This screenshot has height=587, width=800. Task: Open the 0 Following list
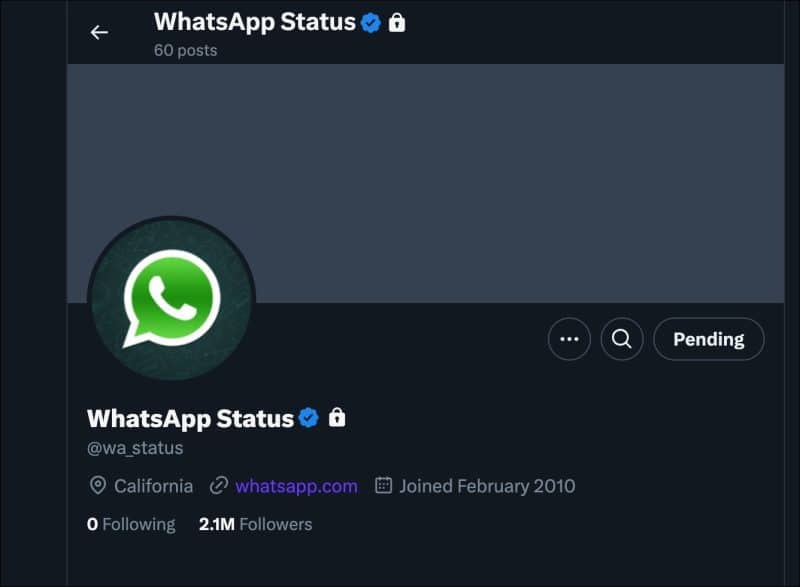[130, 524]
